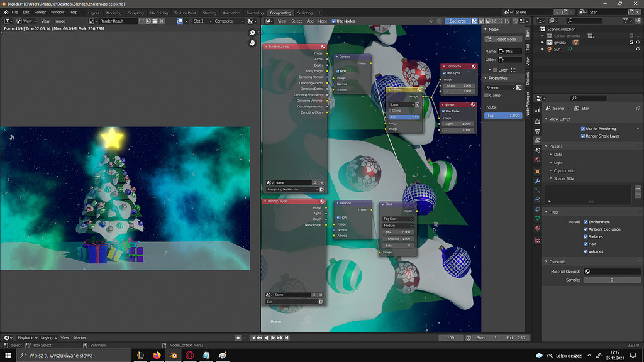Collapse the View Layer panel

[547, 119]
